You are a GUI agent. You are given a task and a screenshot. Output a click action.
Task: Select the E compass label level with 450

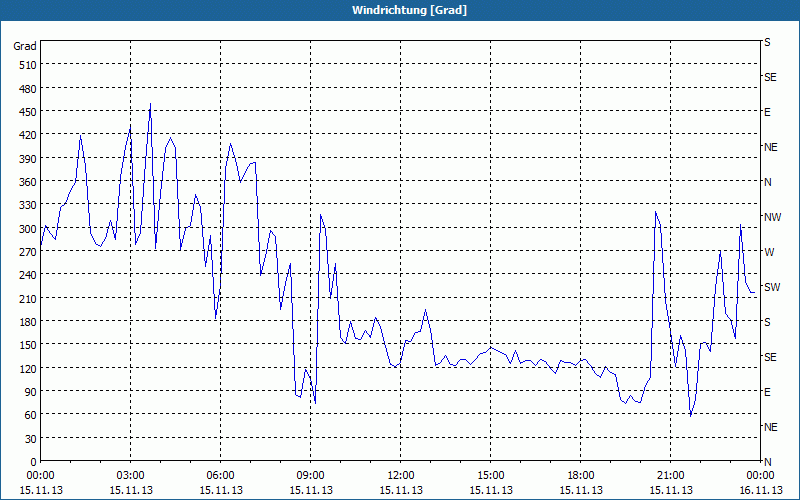(767, 112)
